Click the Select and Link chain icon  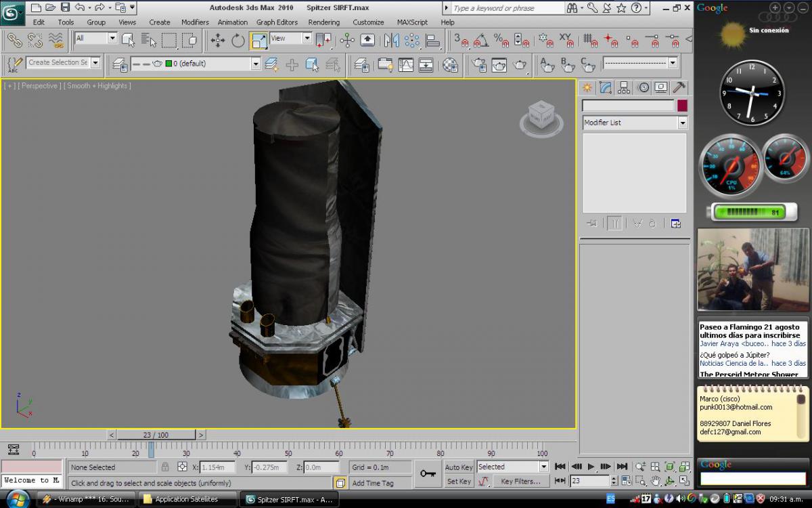15,41
